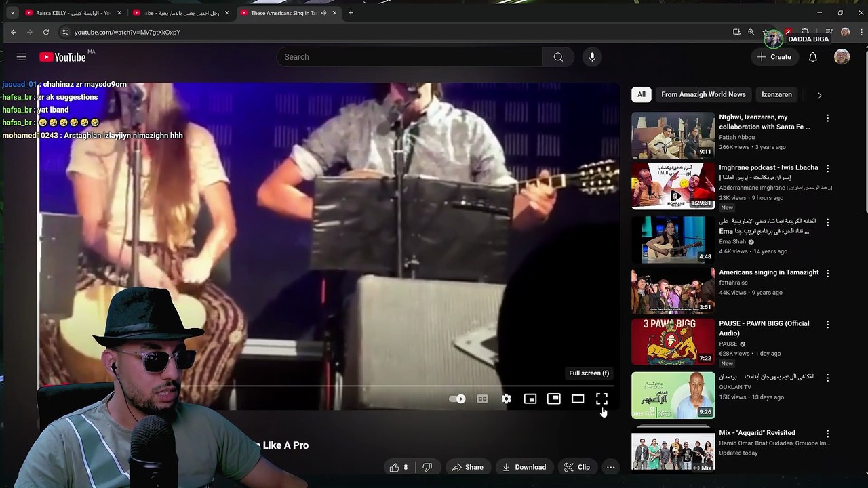Open the YouTube account avatar menu
The image size is (868, 488).
click(x=842, y=57)
